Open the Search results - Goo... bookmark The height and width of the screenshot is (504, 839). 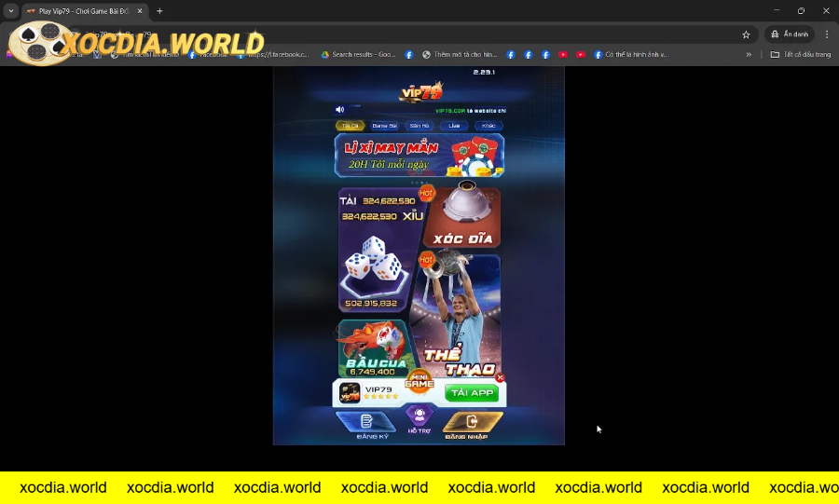[358, 55]
